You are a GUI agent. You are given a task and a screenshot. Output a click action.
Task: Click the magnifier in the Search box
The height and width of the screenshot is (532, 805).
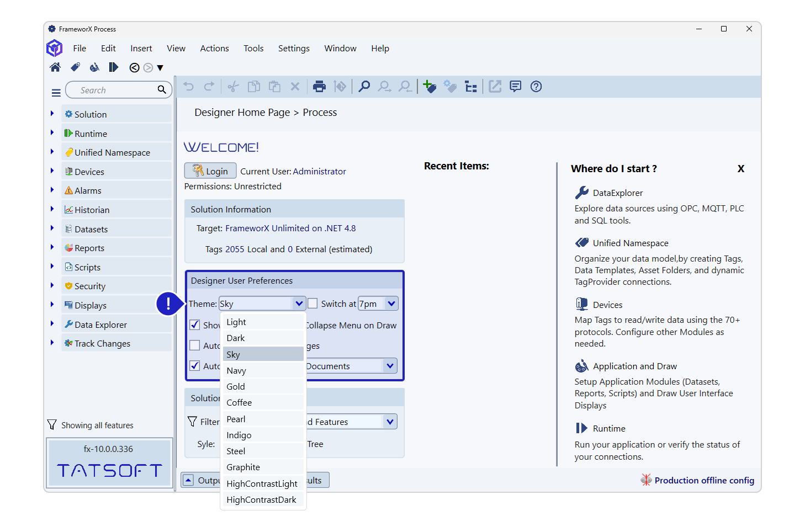[x=162, y=89]
